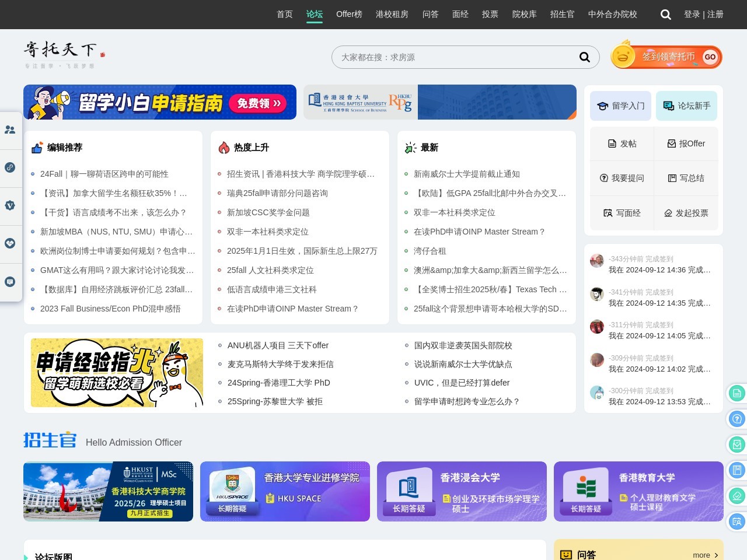Click the 报Offer icon in quick actions
Image resolution: width=747 pixels, height=560 pixels.
687,143
